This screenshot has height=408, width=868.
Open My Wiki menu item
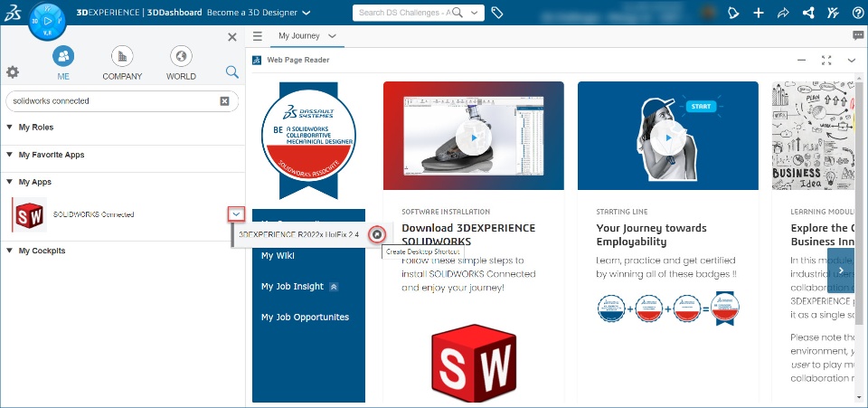click(278, 255)
